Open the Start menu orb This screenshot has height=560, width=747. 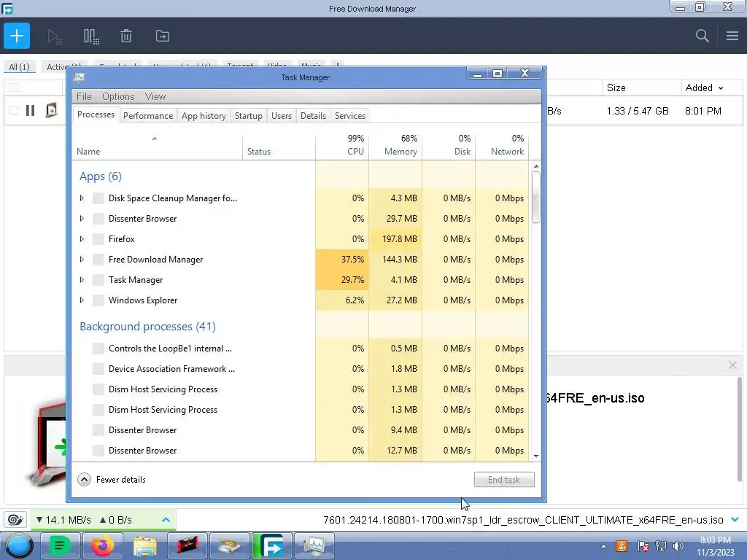[20, 545]
